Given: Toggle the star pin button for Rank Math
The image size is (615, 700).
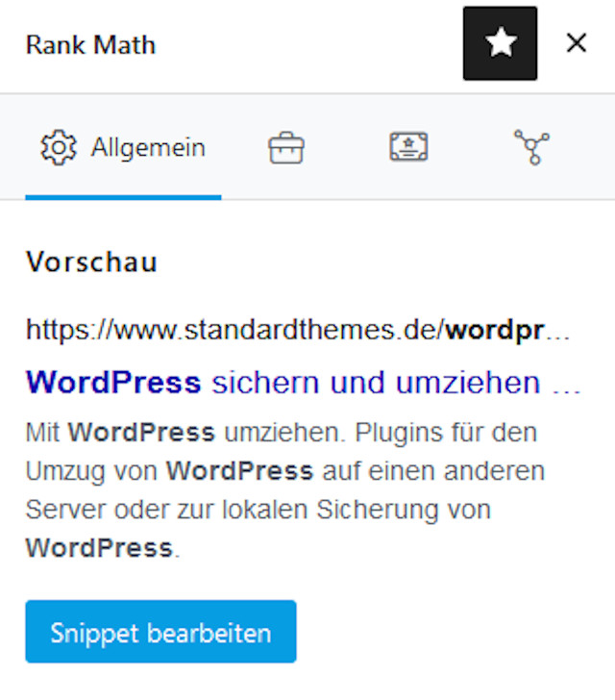Looking at the screenshot, I should (500, 43).
